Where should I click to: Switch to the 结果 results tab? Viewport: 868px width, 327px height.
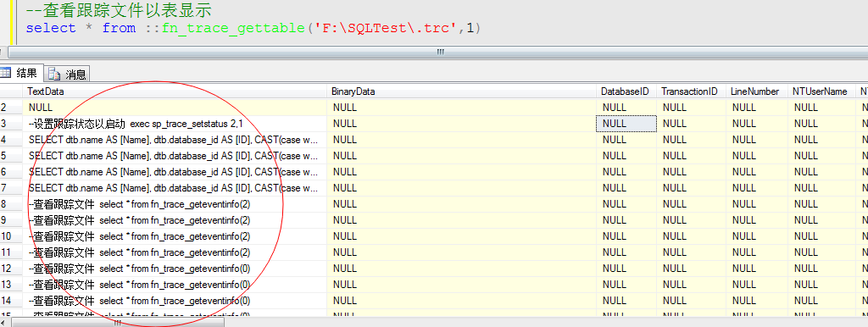20,73
